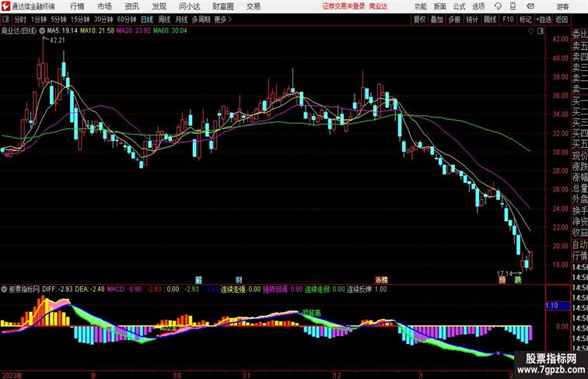
Task: Open dropdown arrow beside 竞业达(日线) title
Action: [42, 31]
